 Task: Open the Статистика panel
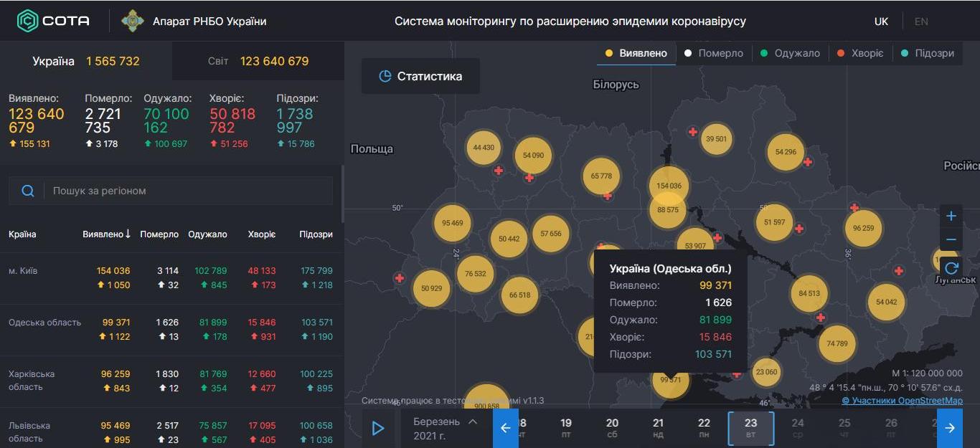coord(420,76)
